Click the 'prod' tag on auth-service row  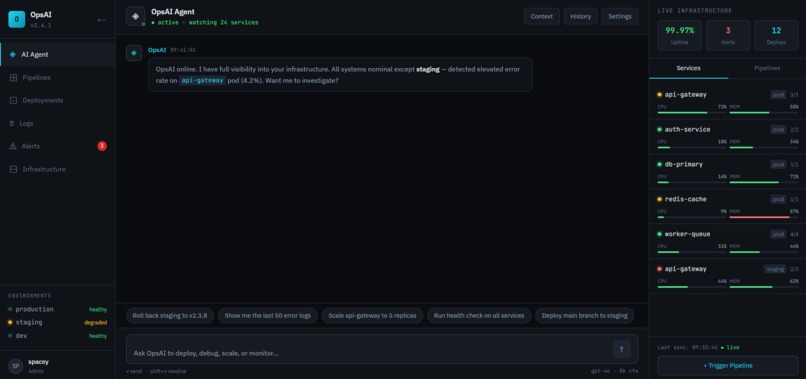[x=778, y=130]
